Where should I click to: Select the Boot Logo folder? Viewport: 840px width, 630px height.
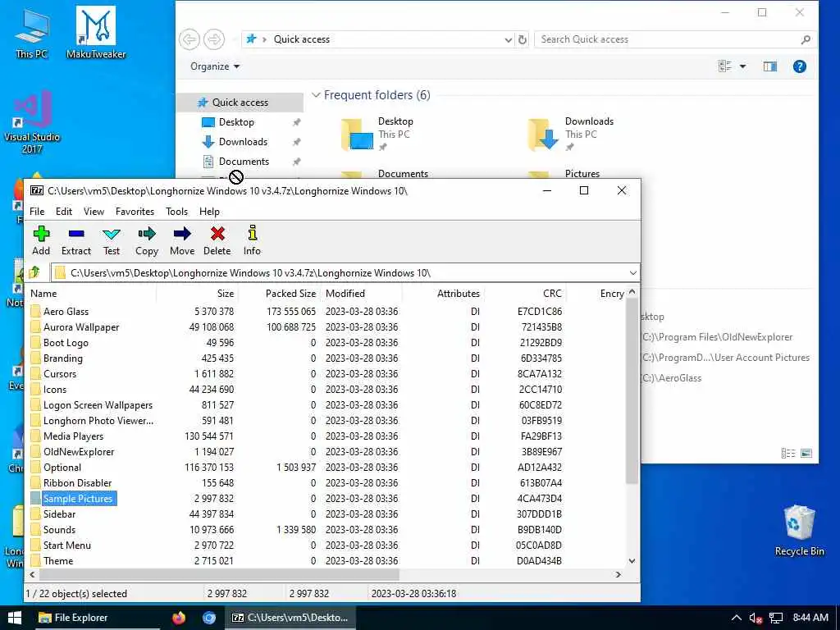coord(66,343)
